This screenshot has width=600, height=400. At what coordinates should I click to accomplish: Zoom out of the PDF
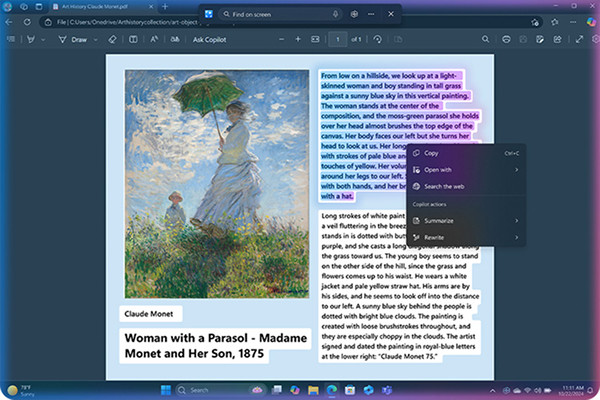282,39
